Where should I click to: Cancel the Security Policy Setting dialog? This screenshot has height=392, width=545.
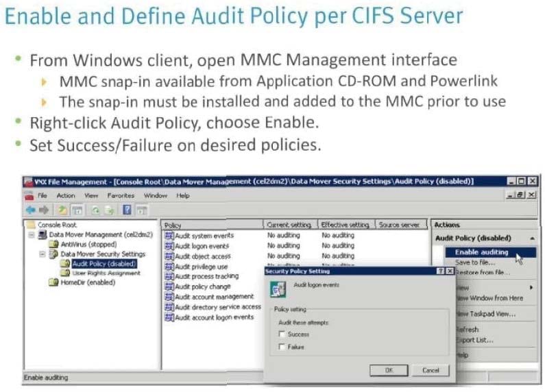click(431, 370)
